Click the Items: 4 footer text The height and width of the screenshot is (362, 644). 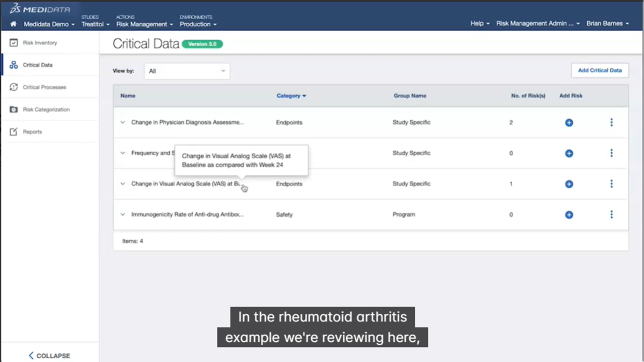(x=133, y=241)
